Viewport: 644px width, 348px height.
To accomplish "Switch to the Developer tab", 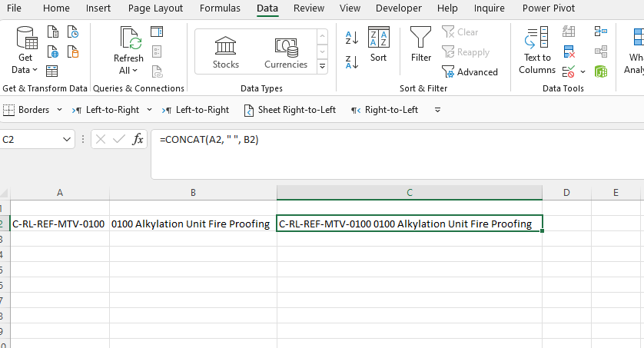I will tap(398, 8).
